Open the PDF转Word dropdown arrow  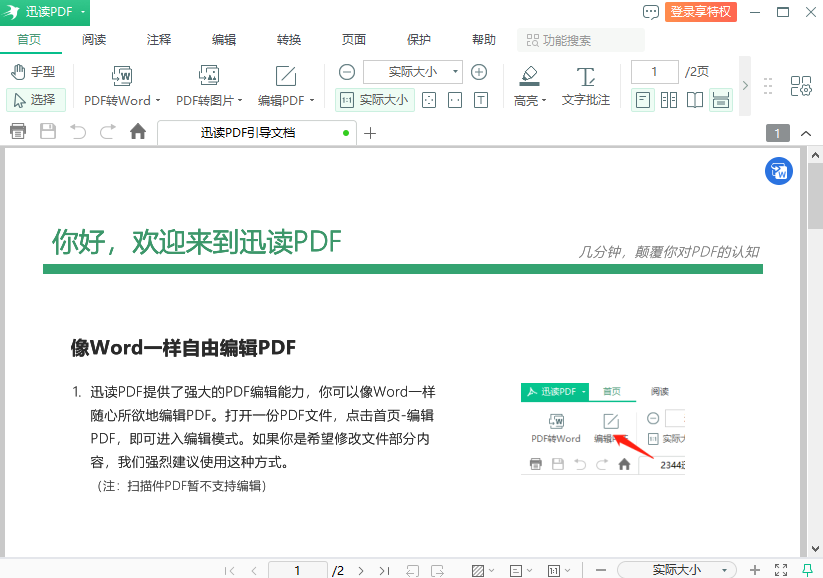tap(158, 100)
